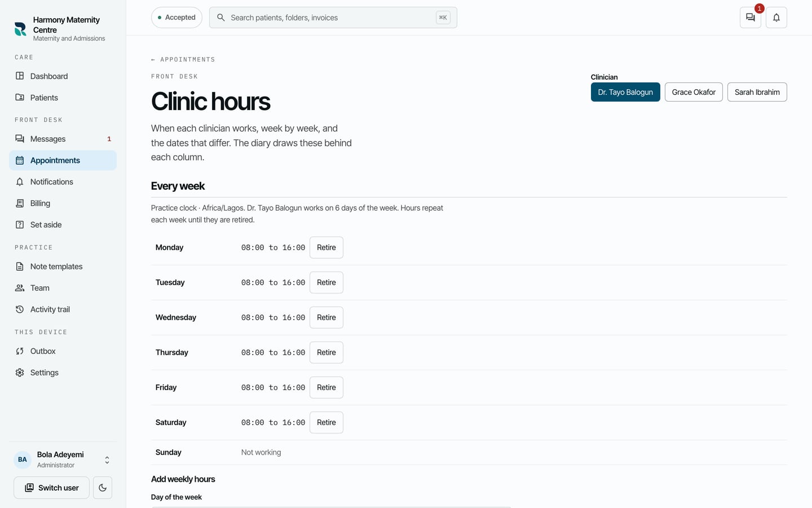Retire Monday hours
The height and width of the screenshot is (508, 812).
coord(326,247)
